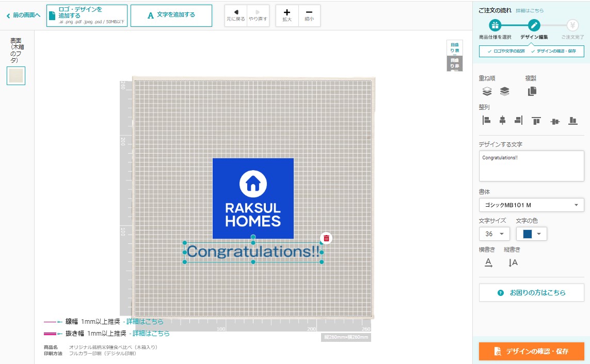Select the ロゴや文字の配置 sub-step

[x=506, y=51]
